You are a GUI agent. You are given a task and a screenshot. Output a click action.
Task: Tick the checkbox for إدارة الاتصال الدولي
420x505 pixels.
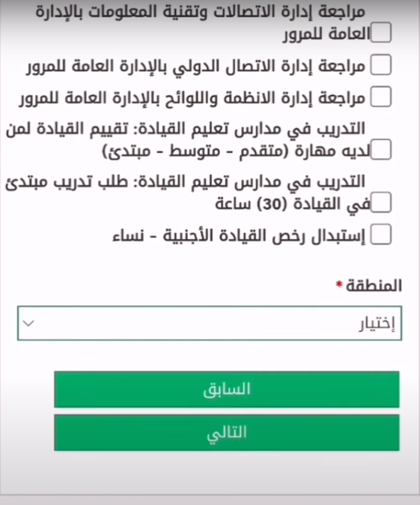[381, 64]
